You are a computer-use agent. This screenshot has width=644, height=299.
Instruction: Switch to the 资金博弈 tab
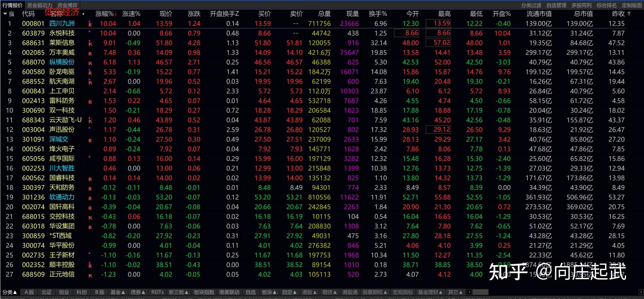click(x=67, y=5)
